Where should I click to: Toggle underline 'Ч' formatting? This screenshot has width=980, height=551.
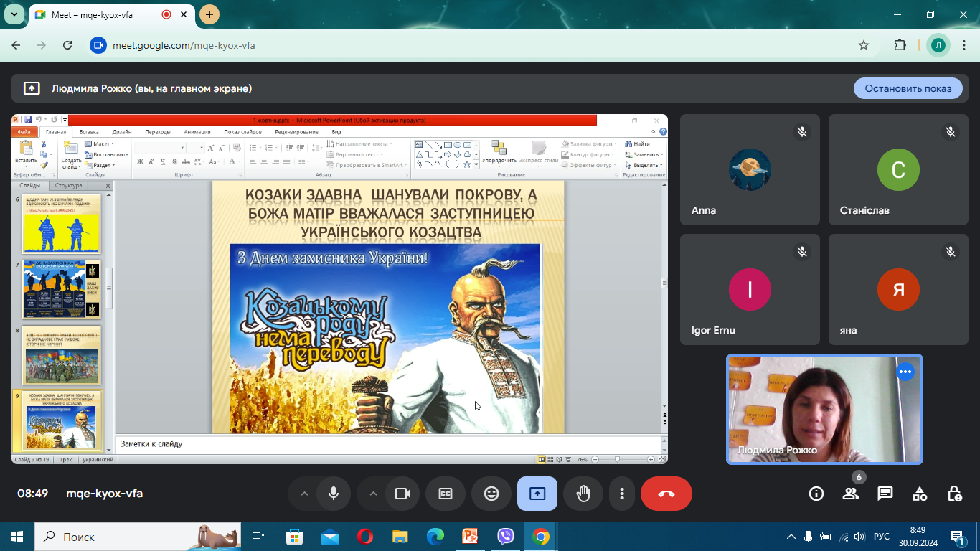(164, 162)
